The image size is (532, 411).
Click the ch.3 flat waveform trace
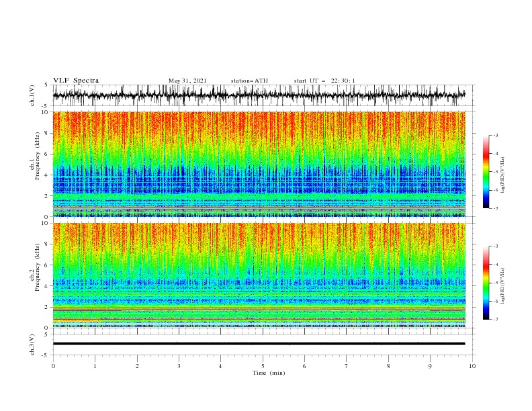tap(259, 344)
